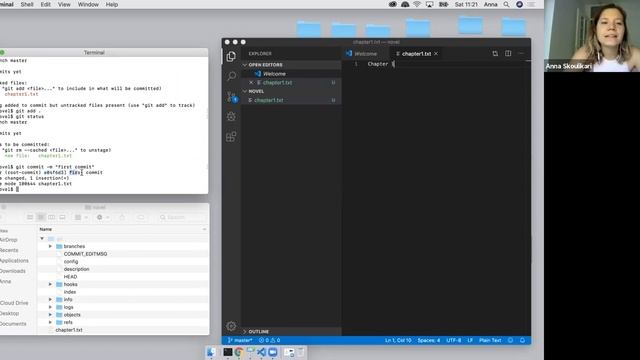Image resolution: width=640 pixels, height=360 pixels.
Task: Open Zoom from the Dock
Action: tap(273, 352)
